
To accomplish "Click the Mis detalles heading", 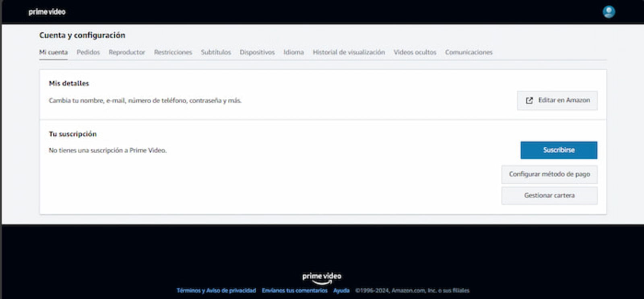I will pyautogui.click(x=69, y=83).
